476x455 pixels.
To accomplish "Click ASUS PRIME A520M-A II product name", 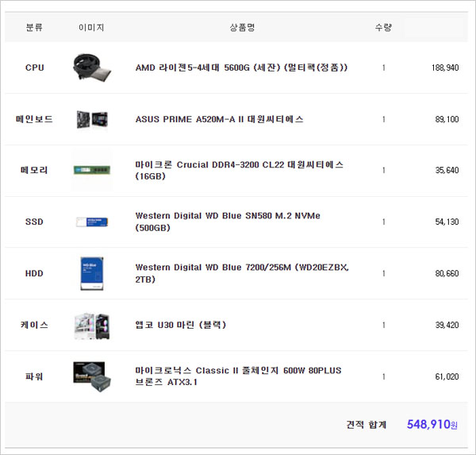I will tap(219, 119).
